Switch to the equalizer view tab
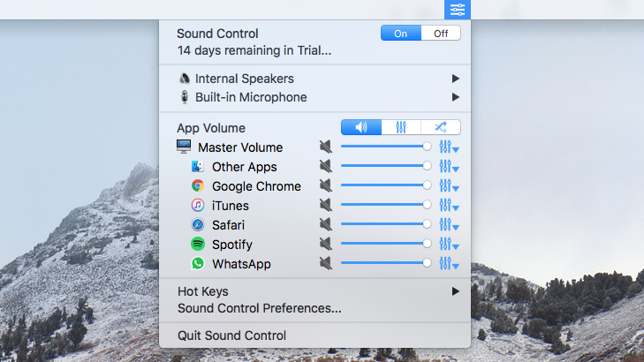This screenshot has height=362, width=644. click(x=401, y=127)
